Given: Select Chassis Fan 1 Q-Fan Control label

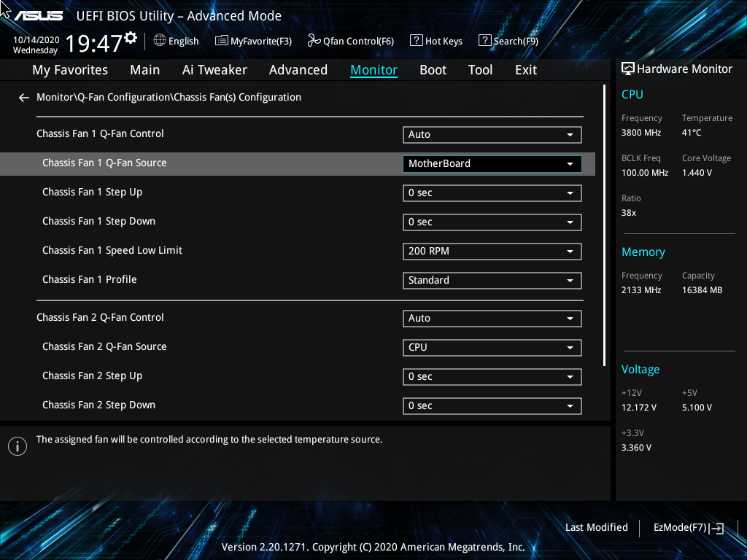Looking at the screenshot, I should click(x=100, y=134).
